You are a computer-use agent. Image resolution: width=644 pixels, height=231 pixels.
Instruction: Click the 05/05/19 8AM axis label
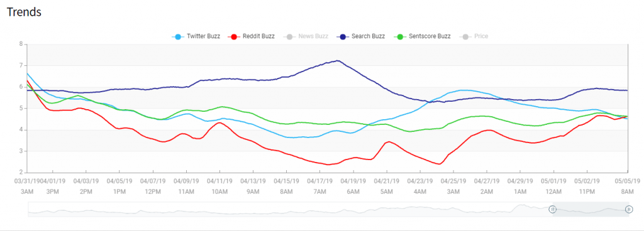627,186
